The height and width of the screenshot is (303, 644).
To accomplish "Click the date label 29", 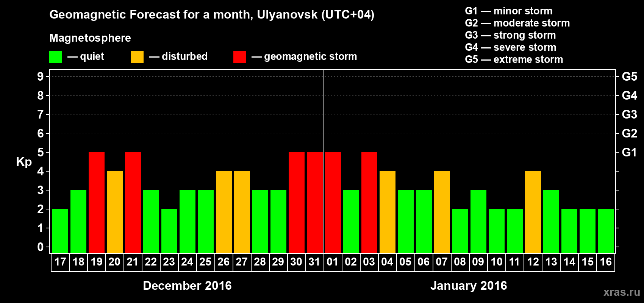I will 278,262.
